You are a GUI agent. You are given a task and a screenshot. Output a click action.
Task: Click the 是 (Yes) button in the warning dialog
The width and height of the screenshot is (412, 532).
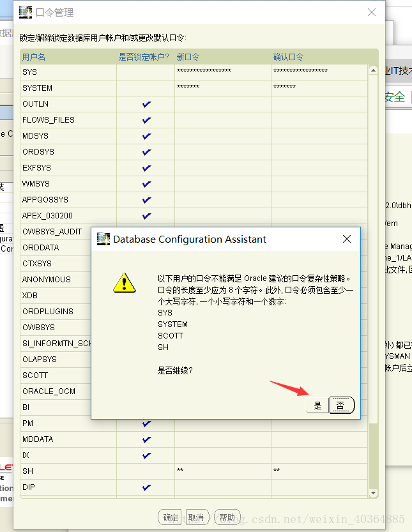(317, 406)
